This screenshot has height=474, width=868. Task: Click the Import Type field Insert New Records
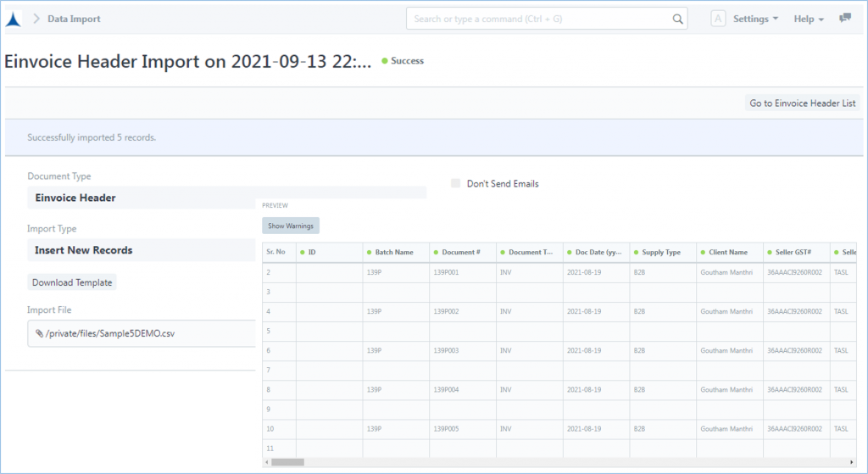pos(142,250)
